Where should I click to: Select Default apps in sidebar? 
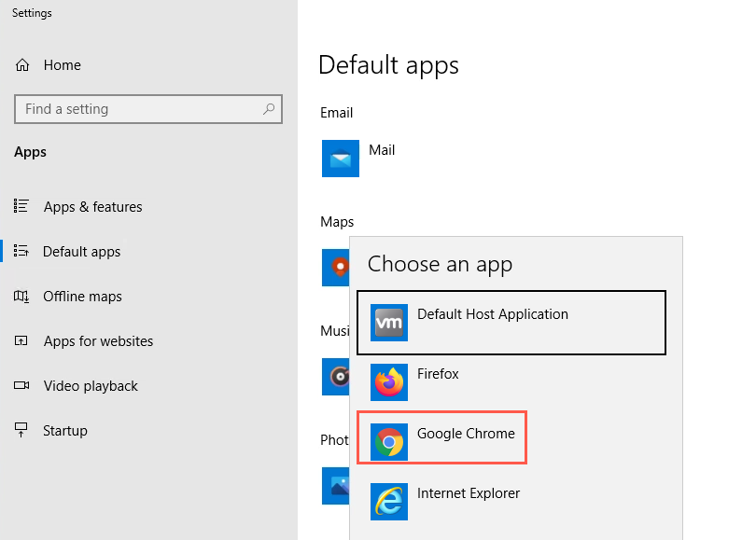81,252
